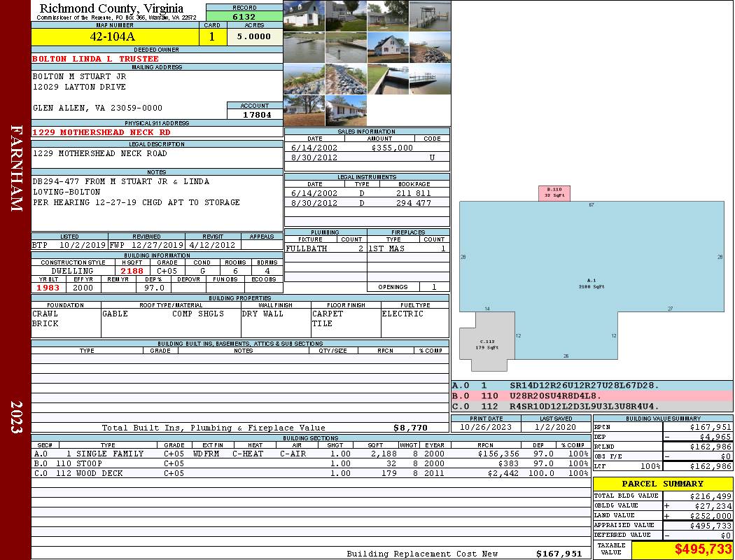This screenshot has width=735, height=560.
Task: Click deeded owner name Bolton Linda L Trustee
Action: pos(96,59)
